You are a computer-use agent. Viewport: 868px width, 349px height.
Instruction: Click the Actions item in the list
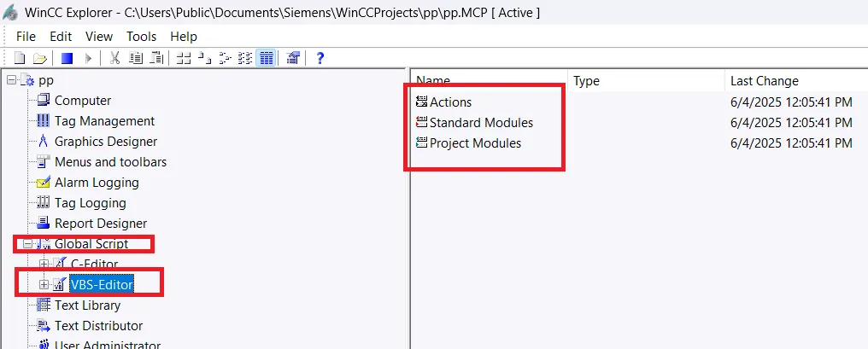click(x=450, y=102)
